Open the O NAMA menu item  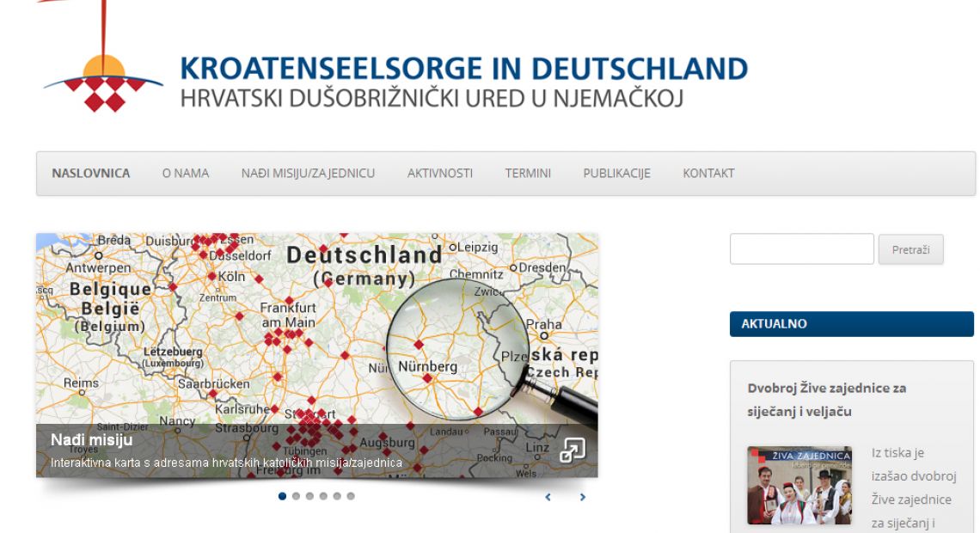coord(186,174)
